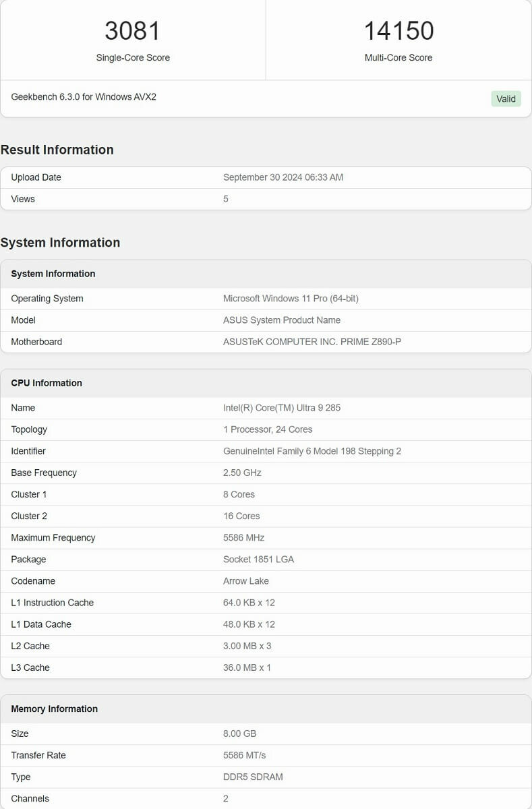
Task: Select the 48.0 KB x 12 value
Action: [249, 624]
